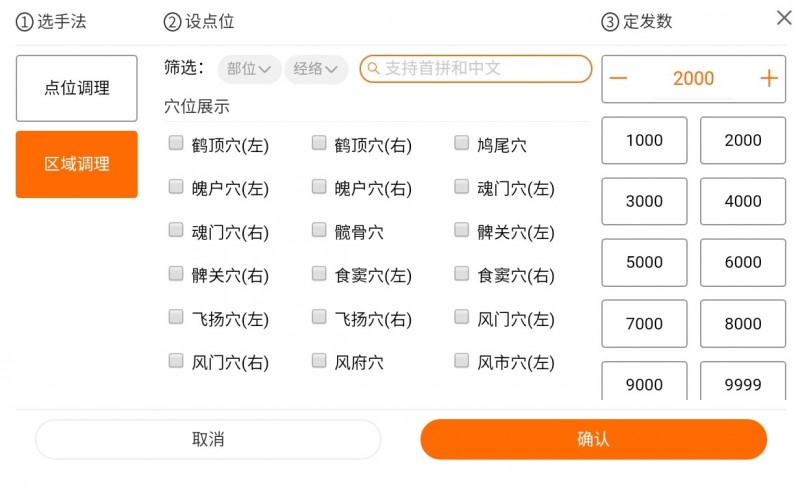Switch to 点位调理 method tab

coord(77,88)
